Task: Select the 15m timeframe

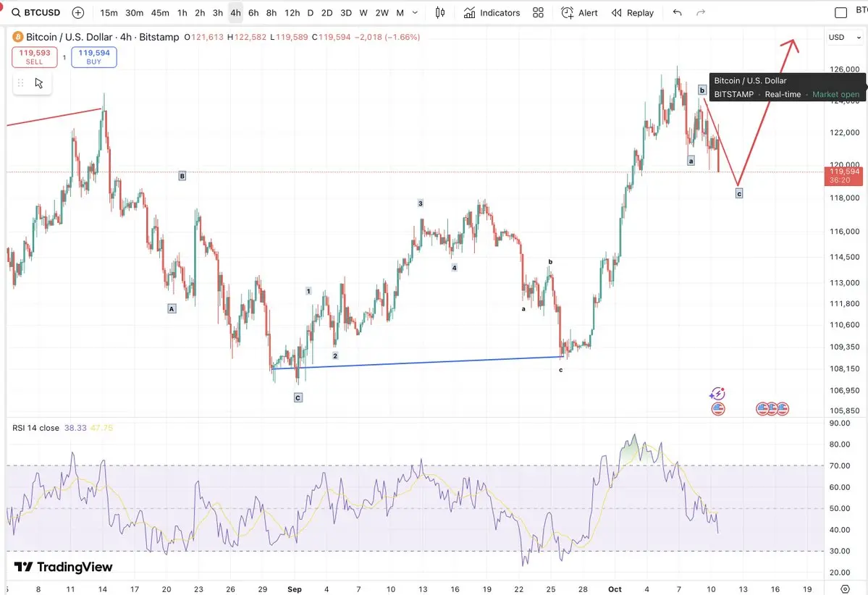Action: 109,13
